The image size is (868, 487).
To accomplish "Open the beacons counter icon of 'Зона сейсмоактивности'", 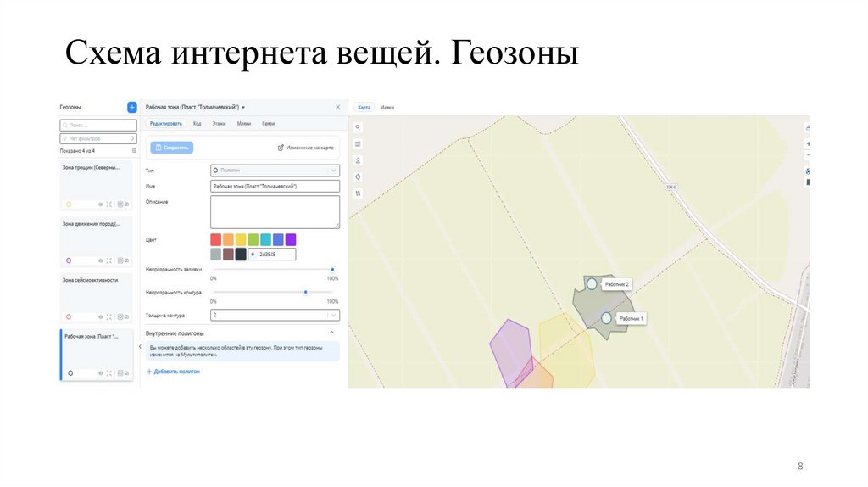I will pyautogui.click(x=124, y=317).
